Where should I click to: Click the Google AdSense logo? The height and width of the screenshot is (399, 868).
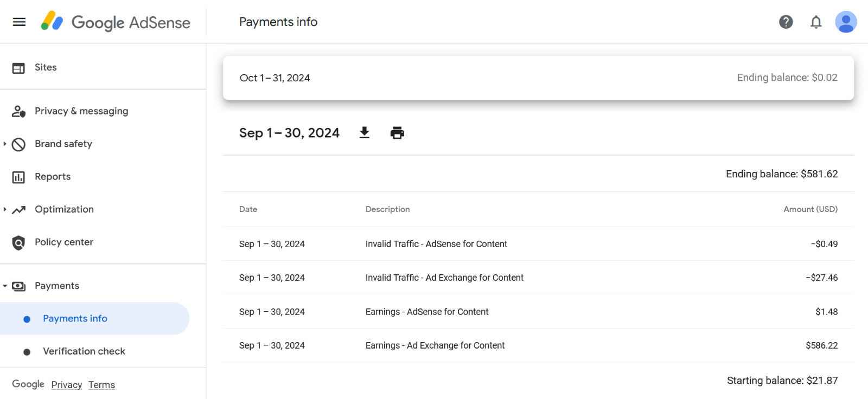coord(116,22)
